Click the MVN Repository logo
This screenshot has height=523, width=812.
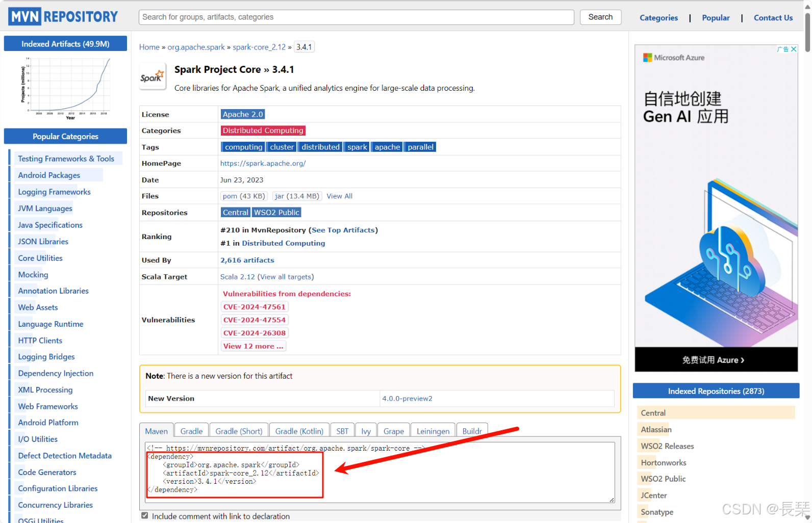pos(63,17)
